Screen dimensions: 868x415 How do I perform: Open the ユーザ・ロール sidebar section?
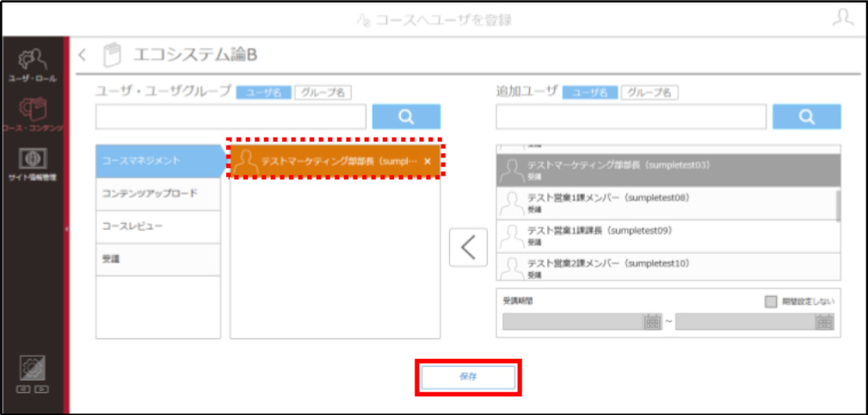[x=32, y=65]
